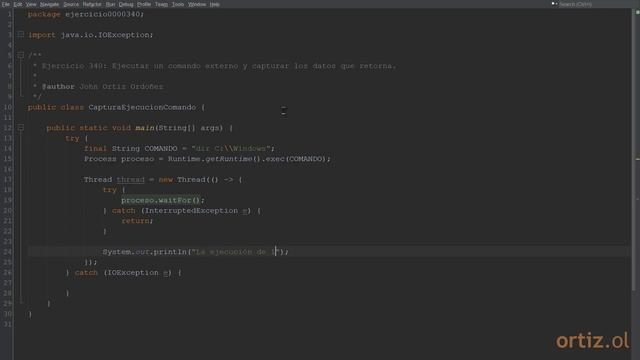This screenshot has width=640, height=360.
Task: Click 'Runtime.getRuntime()' on line 15
Action: [x=214, y=159]
